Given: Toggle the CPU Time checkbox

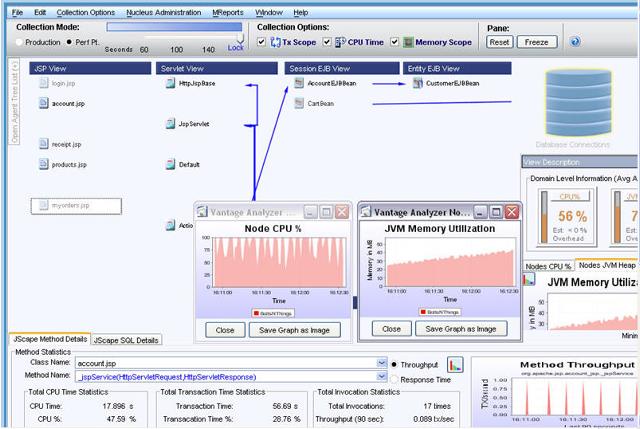Looking at the screenshot, I should 327,42.
